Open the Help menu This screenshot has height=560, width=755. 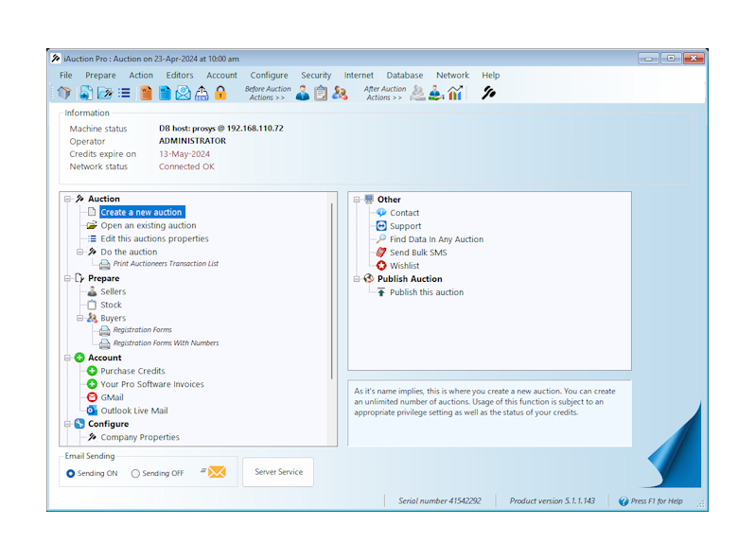[491, 75]
